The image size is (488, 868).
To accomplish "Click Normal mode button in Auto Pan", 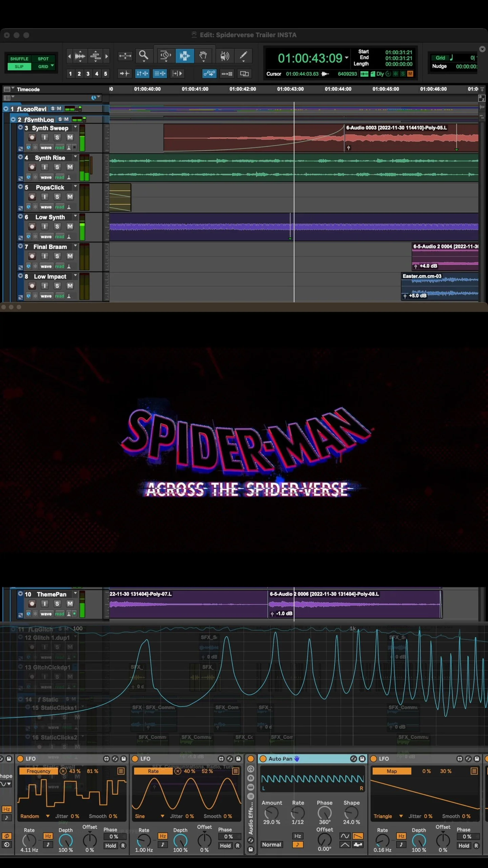I will point(271,845).
